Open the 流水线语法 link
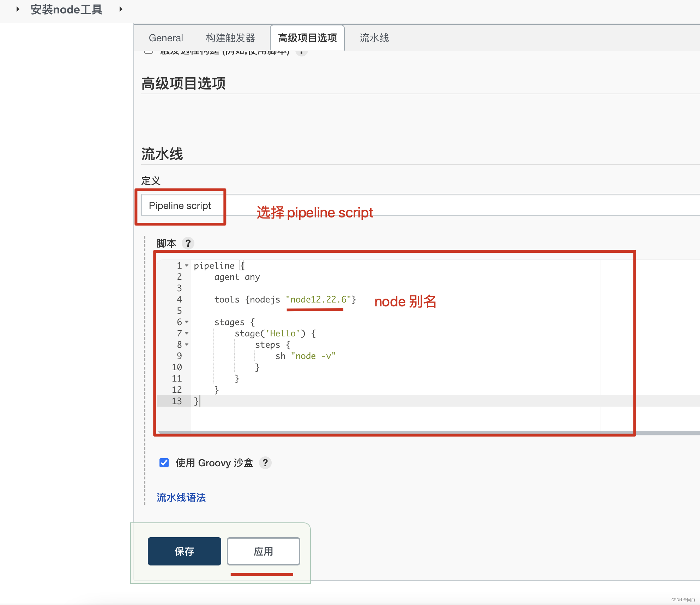Viewport: 700px width, 605px height. [181, 497]
